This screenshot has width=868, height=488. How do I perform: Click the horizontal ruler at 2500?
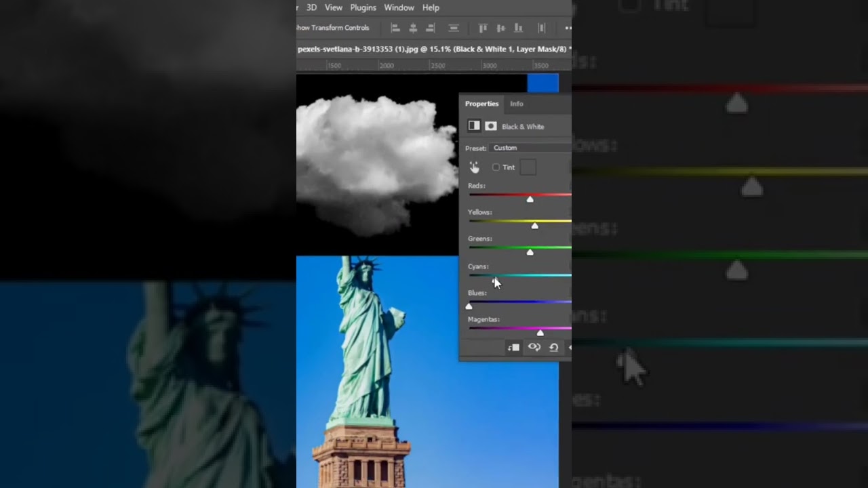point(439,66)
